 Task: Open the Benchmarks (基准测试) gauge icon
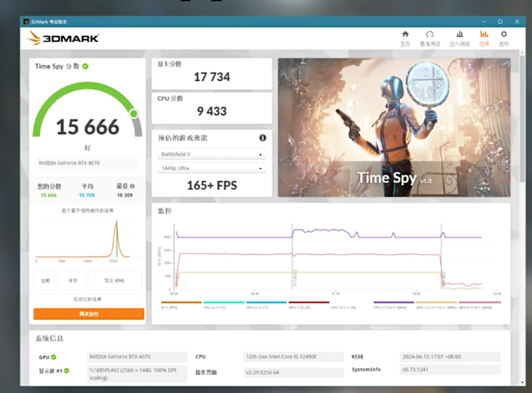pyautogui.click(x=429, y=38)
